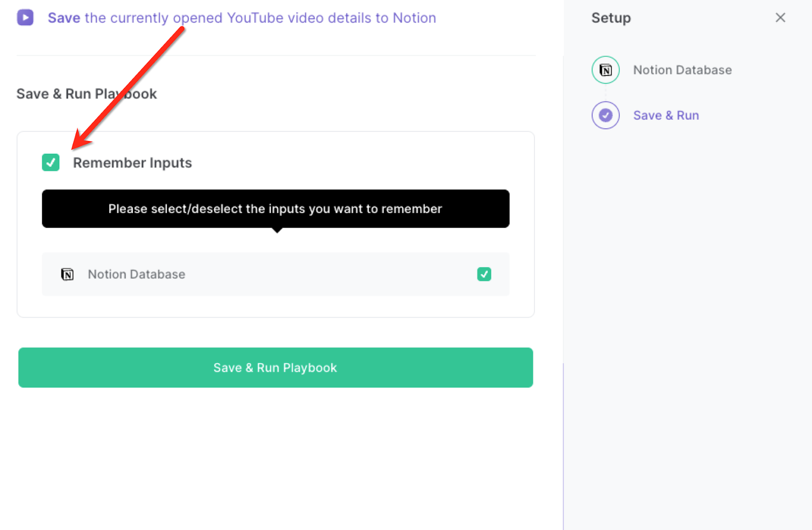This screenshot has width=812, height=530.
Task: Uncheck the Remember Inputs checkbox
Action: 51,162
